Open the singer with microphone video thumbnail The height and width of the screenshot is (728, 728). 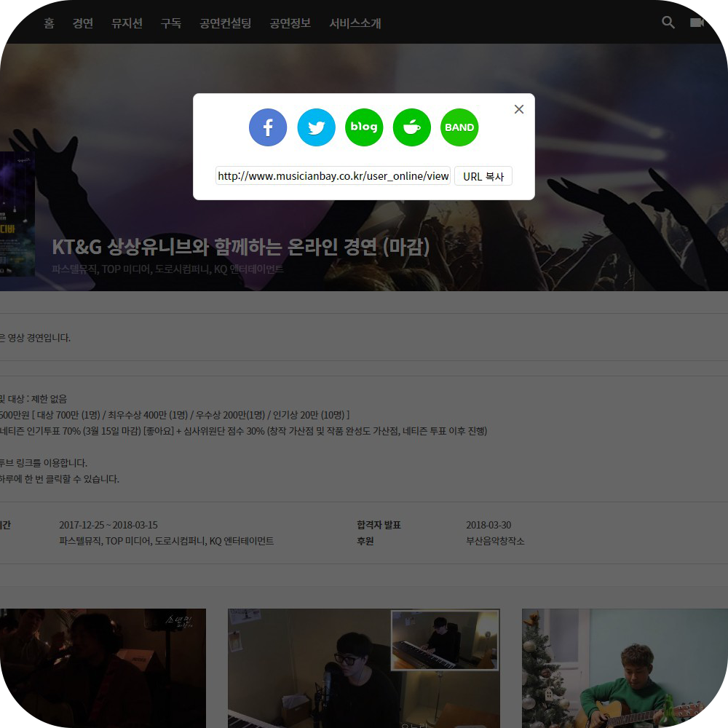click(364, 668)
